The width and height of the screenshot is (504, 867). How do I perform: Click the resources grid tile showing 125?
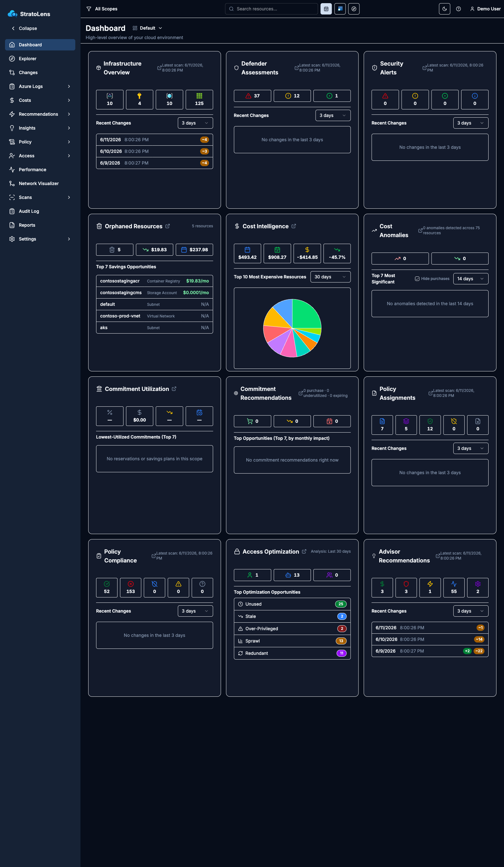tap(199, 100)
